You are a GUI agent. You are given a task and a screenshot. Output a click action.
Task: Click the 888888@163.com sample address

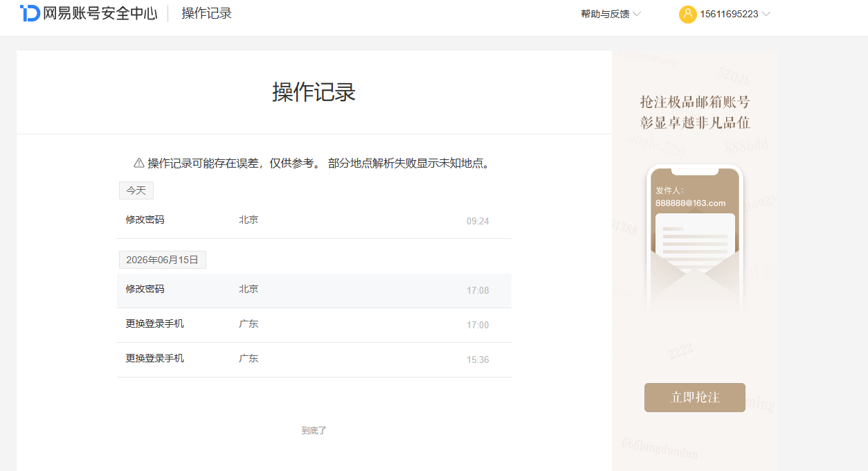click(691, 203)
